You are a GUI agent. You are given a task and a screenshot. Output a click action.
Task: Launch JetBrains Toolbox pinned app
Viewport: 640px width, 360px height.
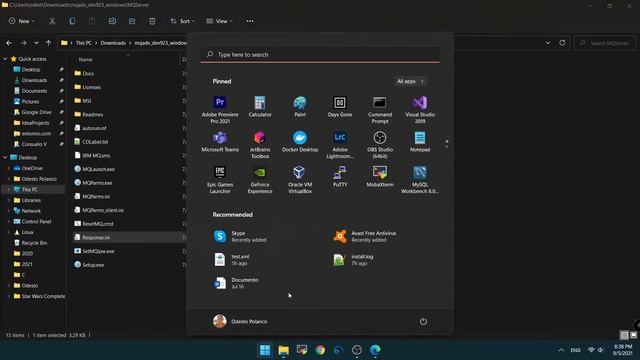(x=260, y=144)
